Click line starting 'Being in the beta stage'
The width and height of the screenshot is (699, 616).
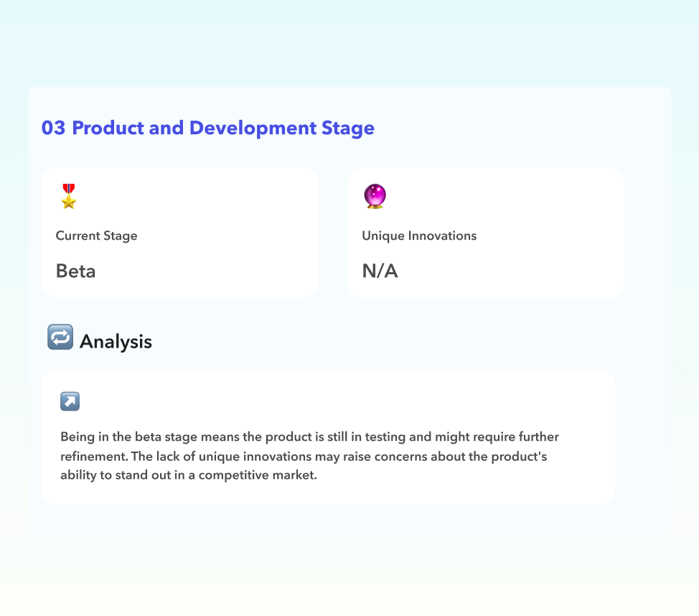pos(309,437)
